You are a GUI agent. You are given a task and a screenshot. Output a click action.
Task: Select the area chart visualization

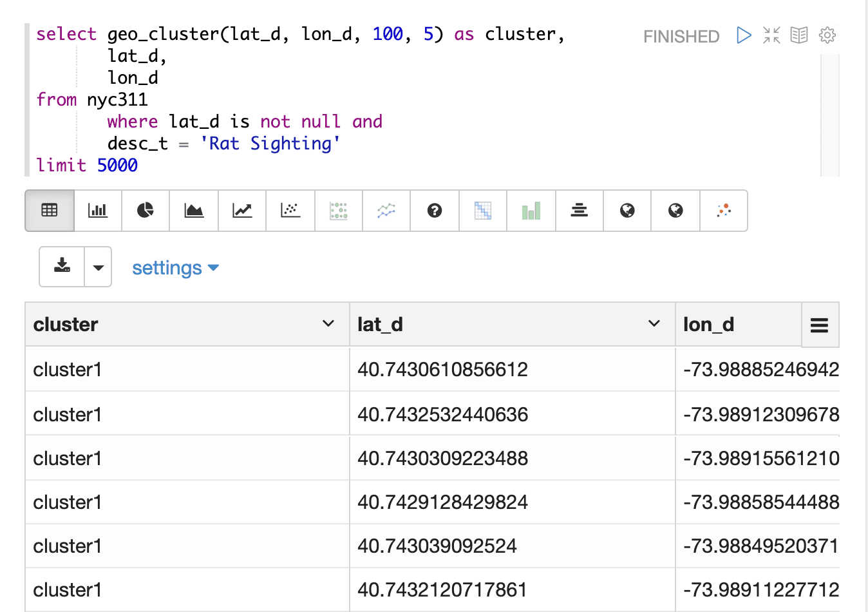click(194, 211)
